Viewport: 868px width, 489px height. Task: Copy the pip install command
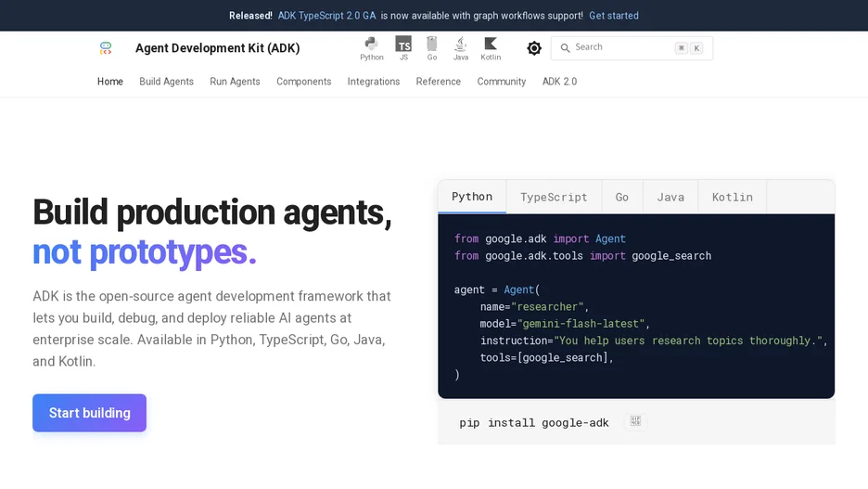[x=635, y=421]
